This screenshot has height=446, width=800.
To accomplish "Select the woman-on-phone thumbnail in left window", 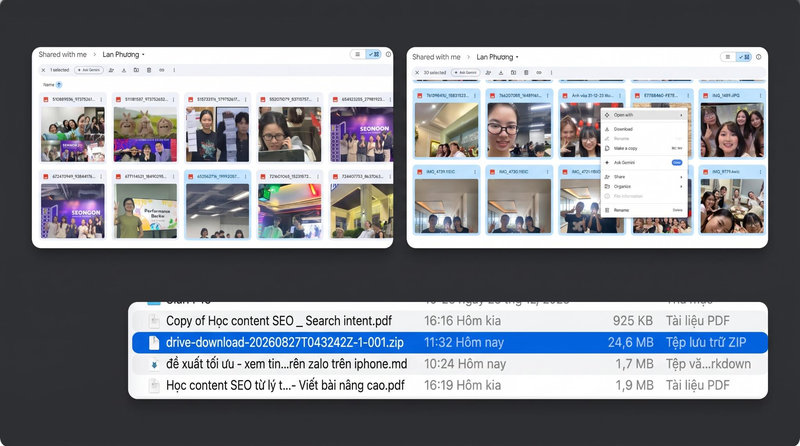I will pos(290,134).
